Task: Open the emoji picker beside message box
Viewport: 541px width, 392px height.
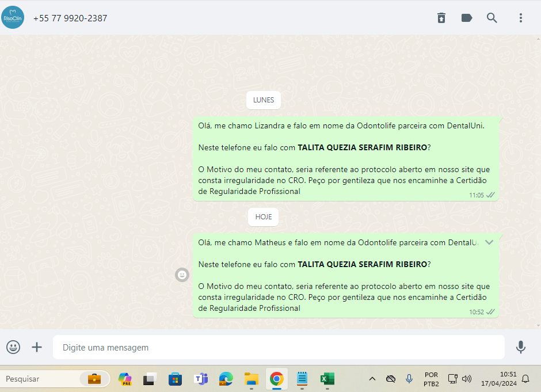Action: click(13, 347)
